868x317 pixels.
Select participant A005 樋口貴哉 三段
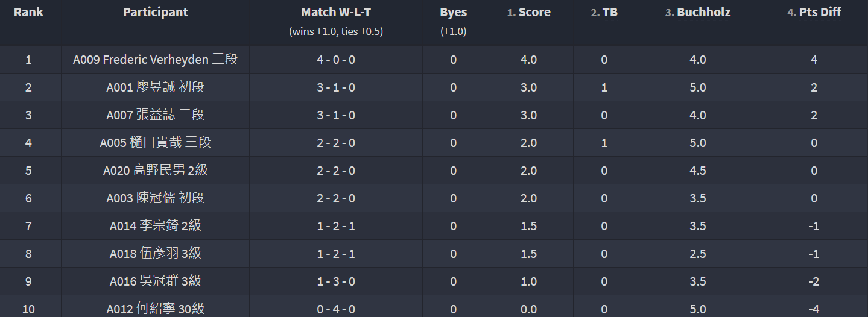click(156, 143)
